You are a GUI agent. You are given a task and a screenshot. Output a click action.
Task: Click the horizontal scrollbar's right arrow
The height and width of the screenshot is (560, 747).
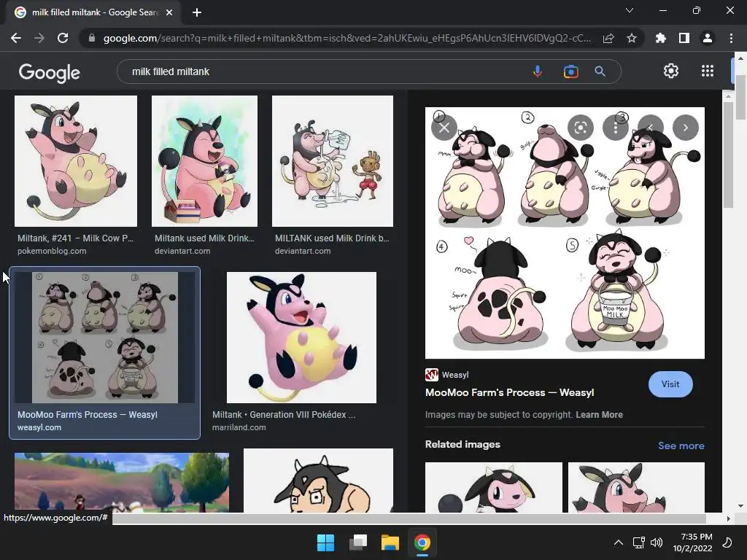coord(728,518)
